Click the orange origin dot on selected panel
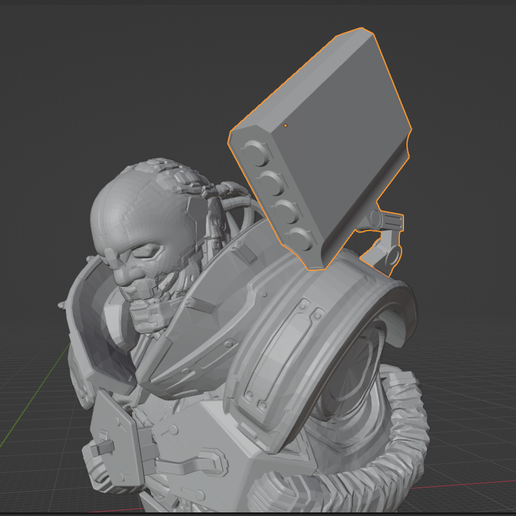The height and width of the screenshot is (516, 516). 285,126
